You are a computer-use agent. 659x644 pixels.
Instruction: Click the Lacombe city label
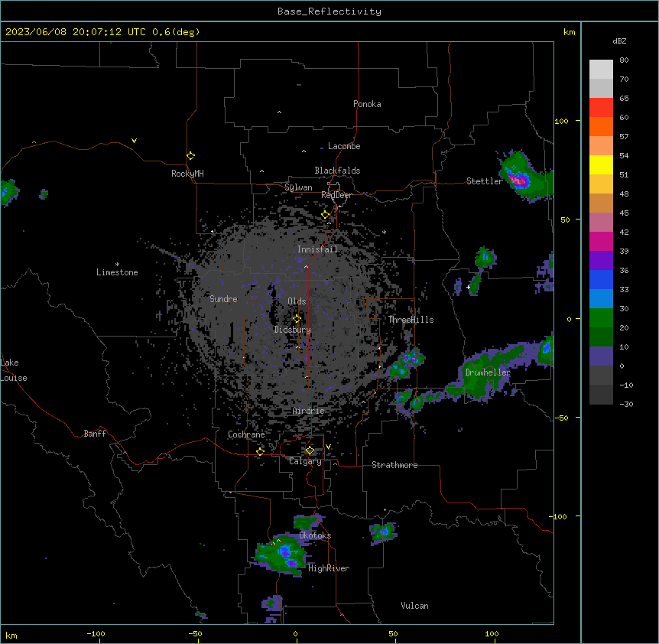point(344,146)
